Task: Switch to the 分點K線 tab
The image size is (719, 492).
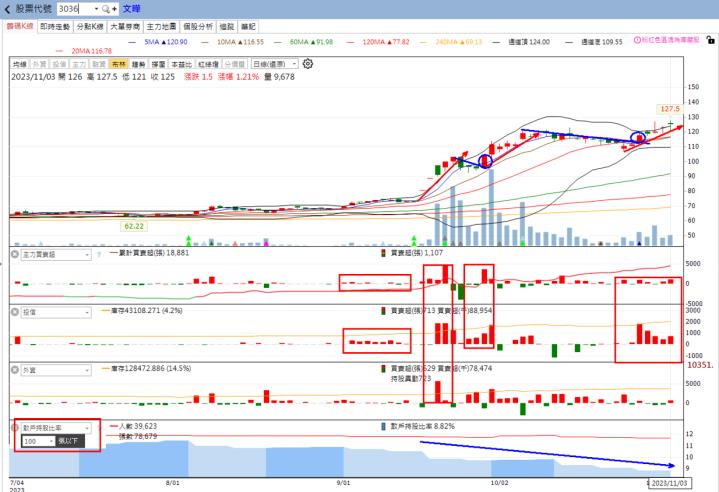Action: pyautogui.click(x=90, y=26)
